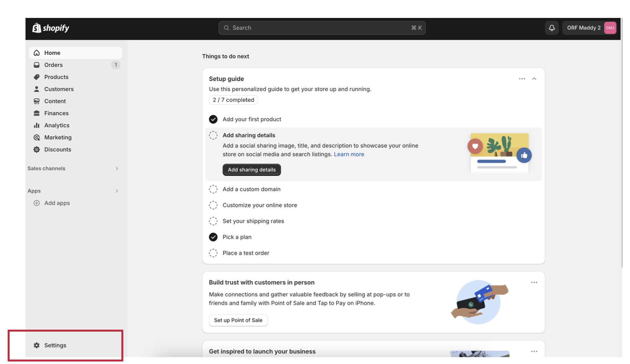
Task: Open Products in sidebar
Action: point(75,77)
